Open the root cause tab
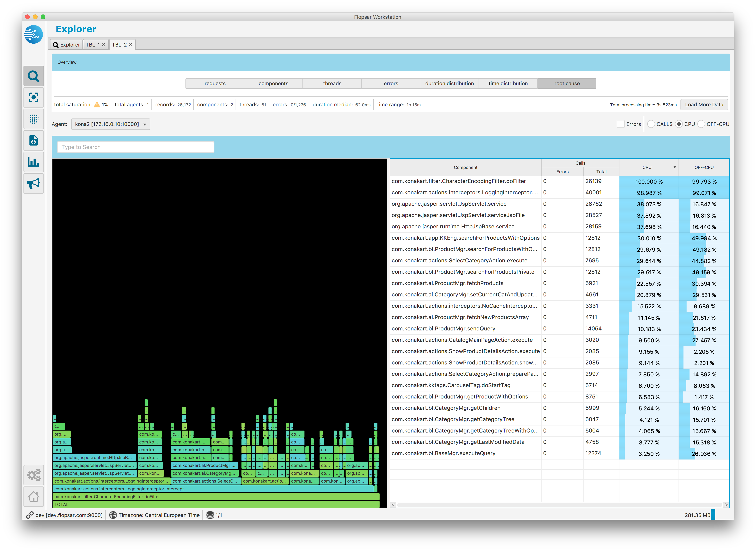The width and height of the screenshot is (756, 551). click(x=567, y=83)
